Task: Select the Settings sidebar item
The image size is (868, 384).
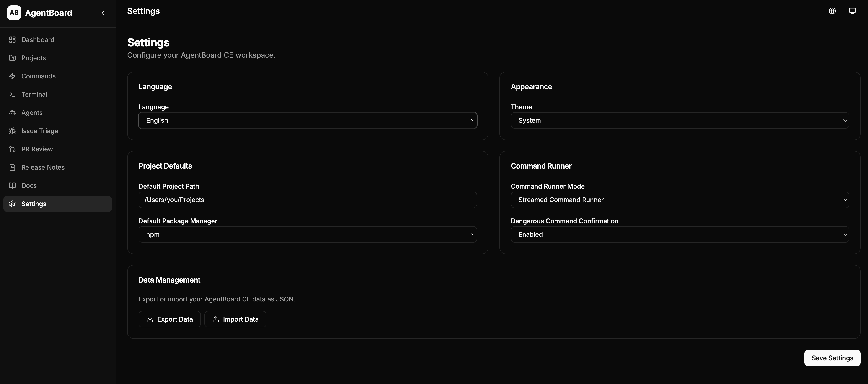Action: [x=58, y=204]
